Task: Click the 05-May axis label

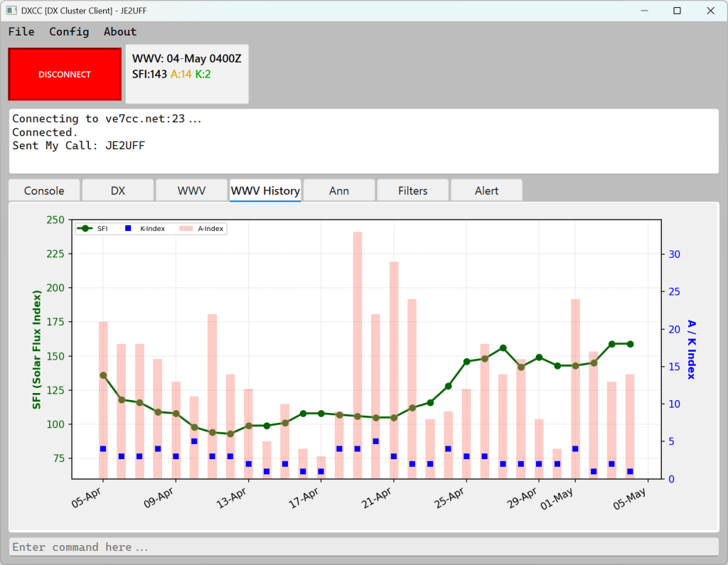Action: pyautogui.click(x=630, y=499)
